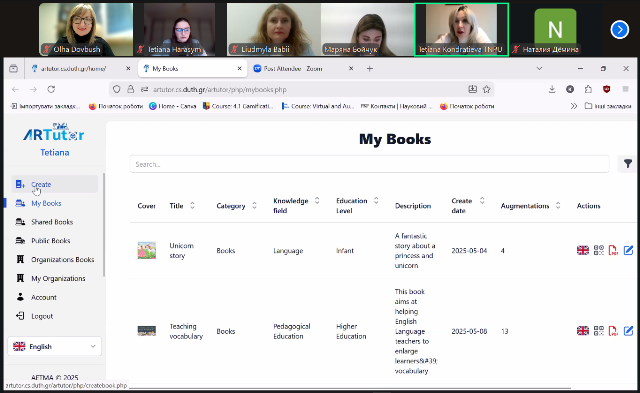This screenshot has height=393, width=640.
Task: Sort table by Title
Action: pos(192,206)
